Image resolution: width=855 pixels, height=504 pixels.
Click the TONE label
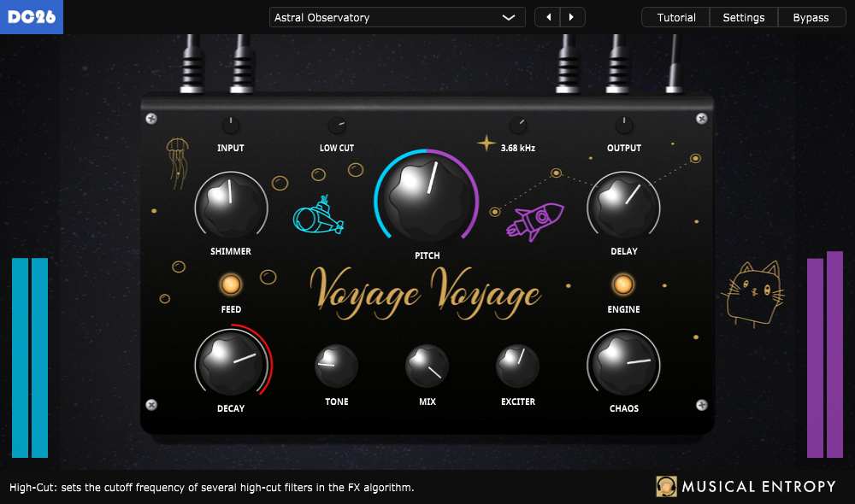336,401
